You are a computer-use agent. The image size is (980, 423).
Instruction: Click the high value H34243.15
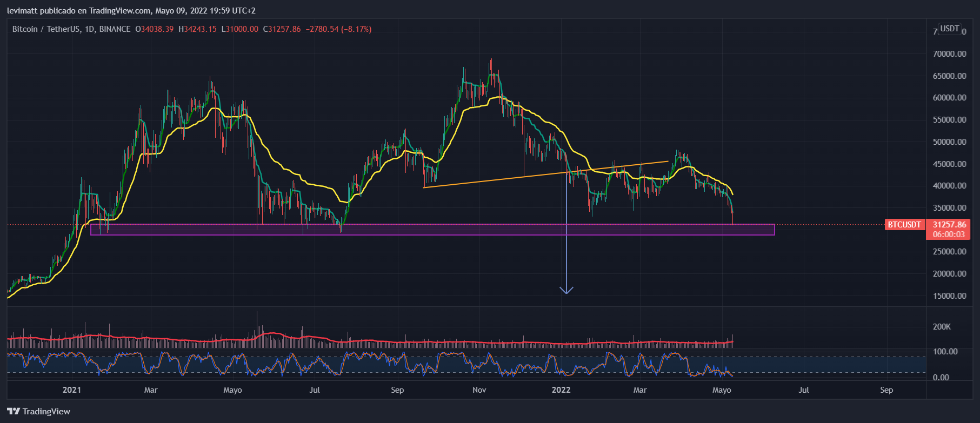pyautogui.click(x=197, y=29)
